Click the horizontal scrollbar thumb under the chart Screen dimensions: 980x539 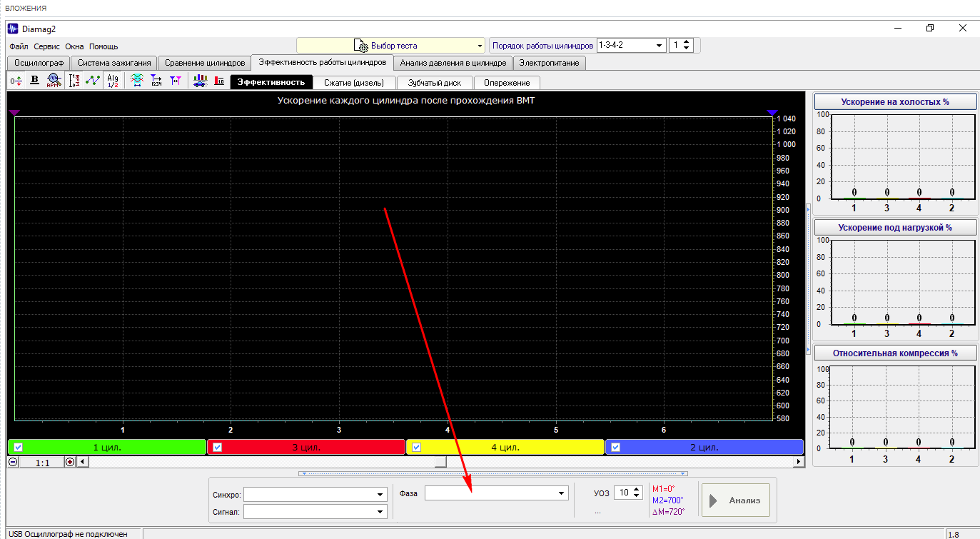440,462
